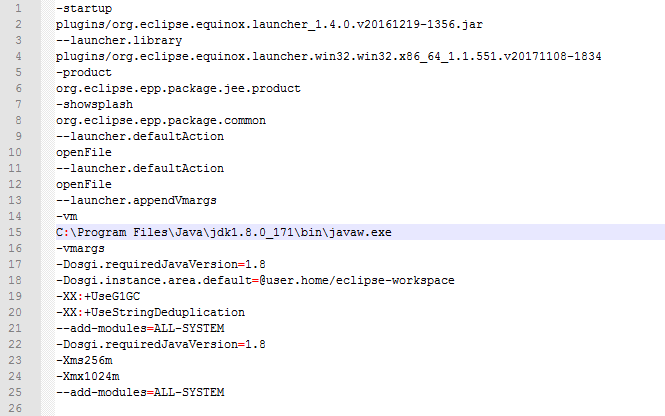Select line via gutter number 14
The width and height of the screenshot is (665, 416).
pyautogui.click(x=15, y=216)
